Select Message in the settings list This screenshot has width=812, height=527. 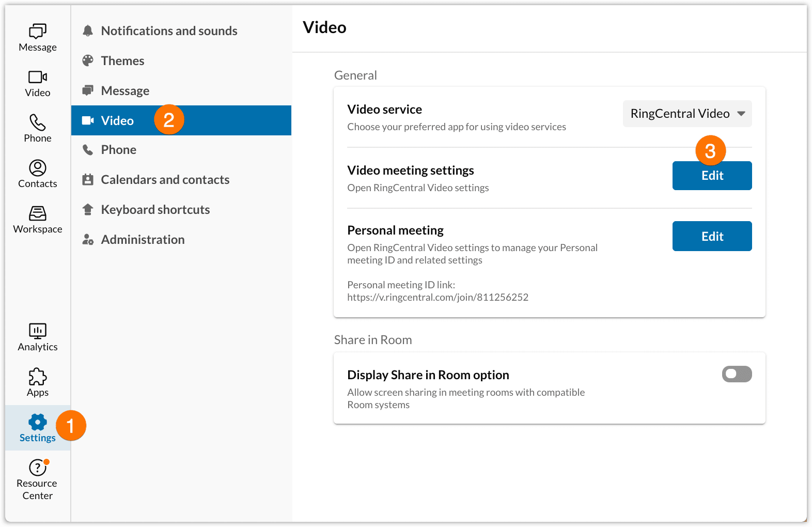pyautogui.click(x=125, y=91)
